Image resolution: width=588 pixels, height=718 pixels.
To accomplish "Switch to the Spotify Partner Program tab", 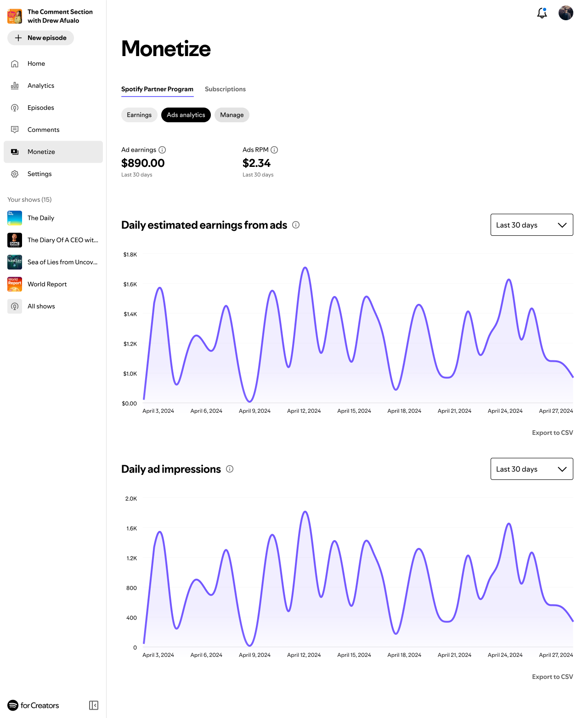I will click(157, 89).
